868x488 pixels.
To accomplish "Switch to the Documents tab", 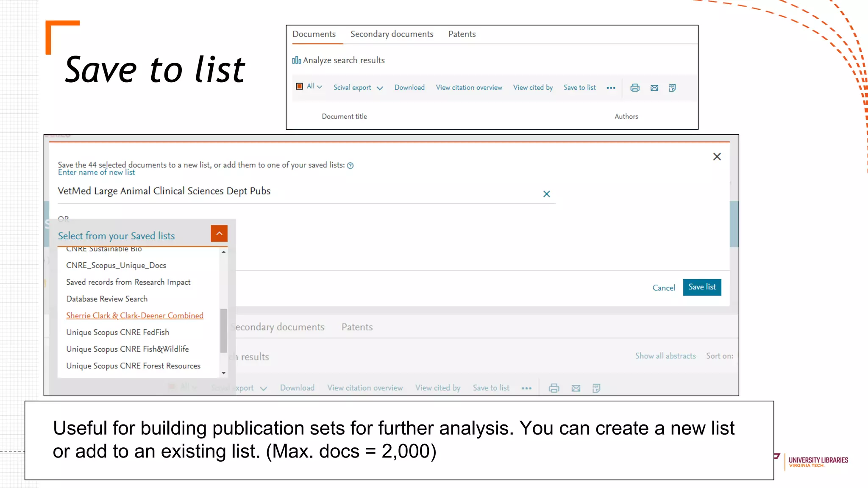I will point(314,34).
